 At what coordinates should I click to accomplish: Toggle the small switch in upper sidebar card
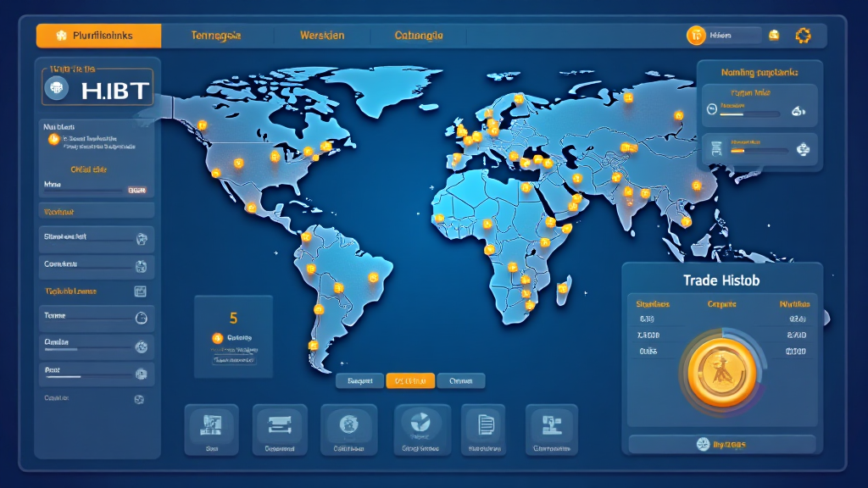[136, 191]
